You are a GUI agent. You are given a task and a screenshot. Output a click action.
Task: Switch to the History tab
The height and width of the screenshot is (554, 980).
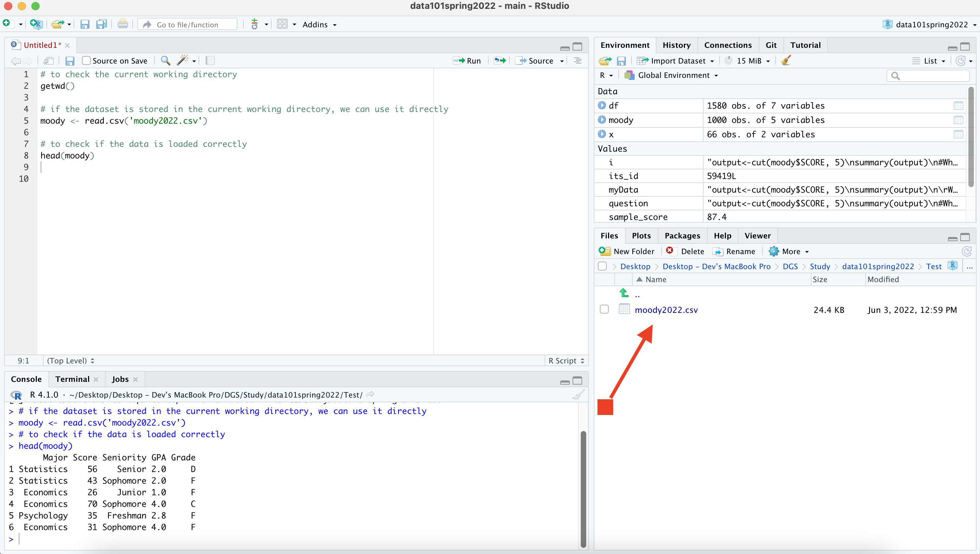[x=676, y=45]
